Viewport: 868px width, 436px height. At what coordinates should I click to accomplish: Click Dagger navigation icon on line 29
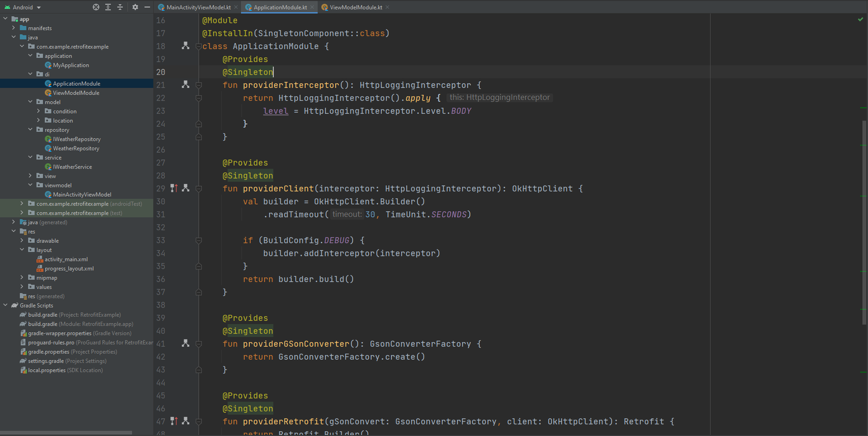(185, 188)
